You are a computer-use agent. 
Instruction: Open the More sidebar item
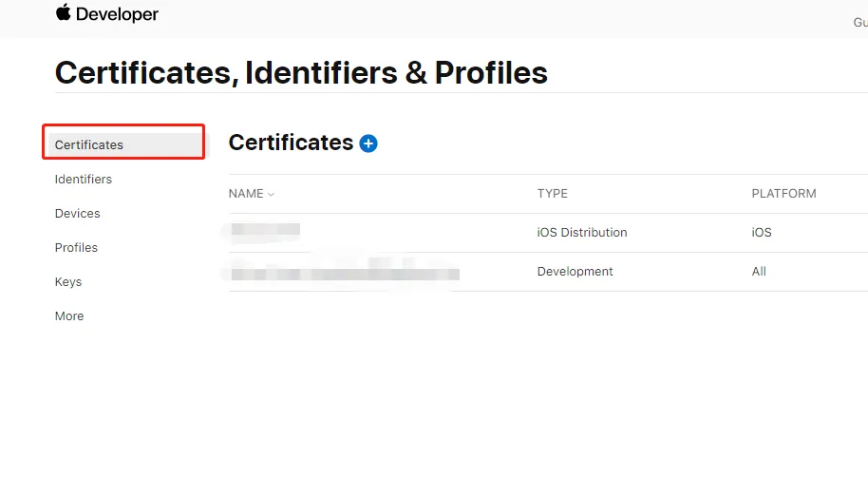coord(69,315)
